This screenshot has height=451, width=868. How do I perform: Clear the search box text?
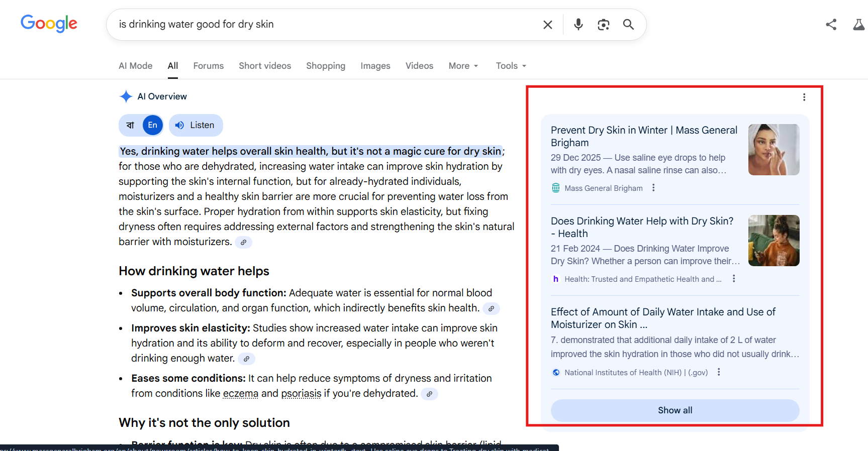[x=547, y=25]
